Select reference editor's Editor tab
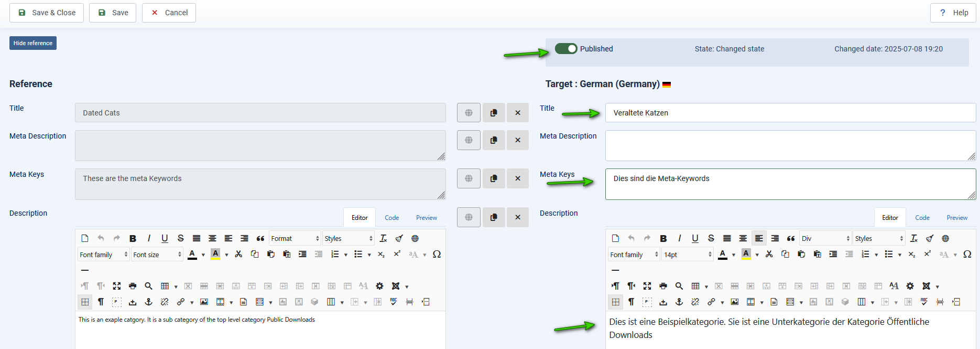 click(360, 218)
